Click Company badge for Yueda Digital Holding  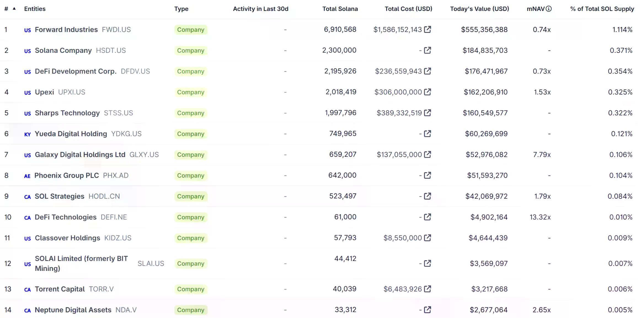point(191,134)
